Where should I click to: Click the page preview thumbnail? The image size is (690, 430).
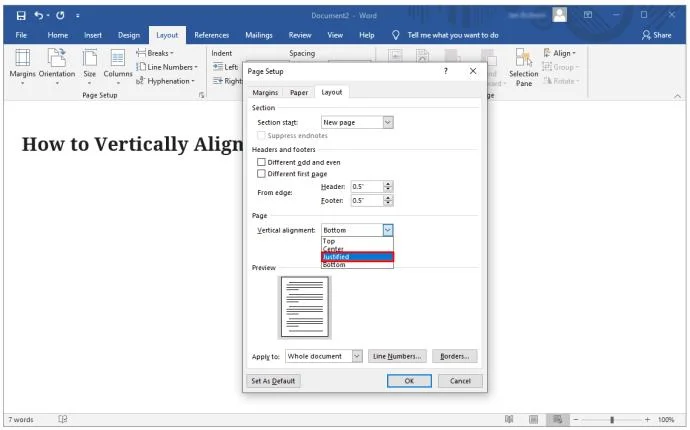[305, 307]
